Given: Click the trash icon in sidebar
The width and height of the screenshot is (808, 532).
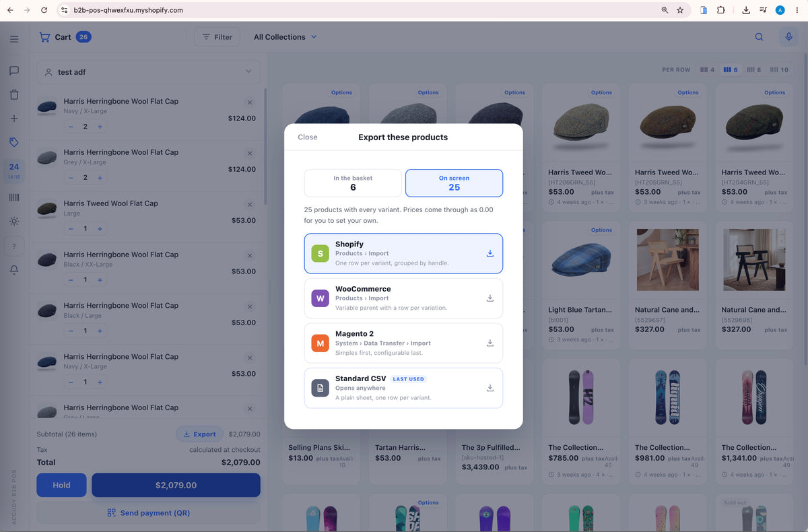Looking at the screenshot, I should point(14,95).
